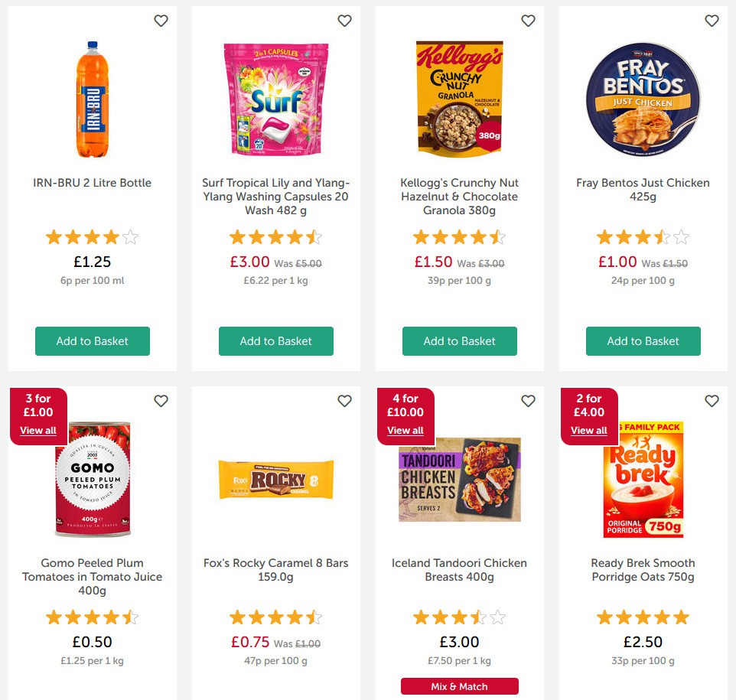The width and height of the screenshot is (736, 700).
Task: Add Fray Bentos Just Chicken to Basket
Action: click(643, 341)
